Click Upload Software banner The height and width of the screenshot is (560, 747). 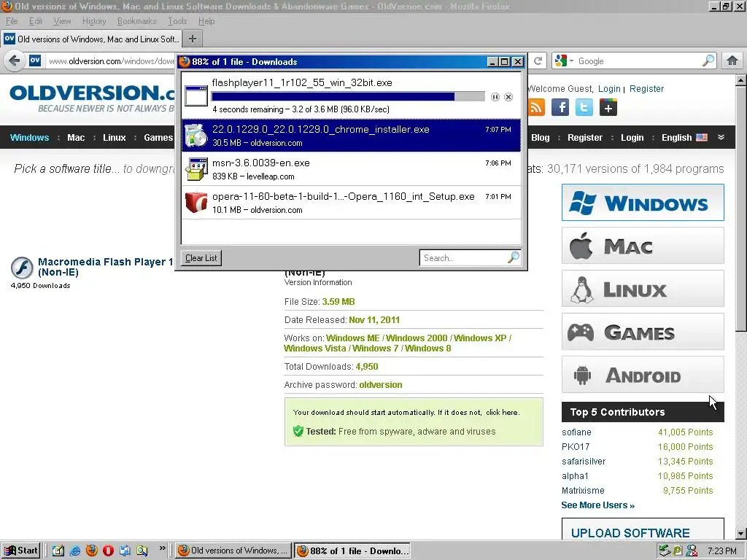[643, 529]
